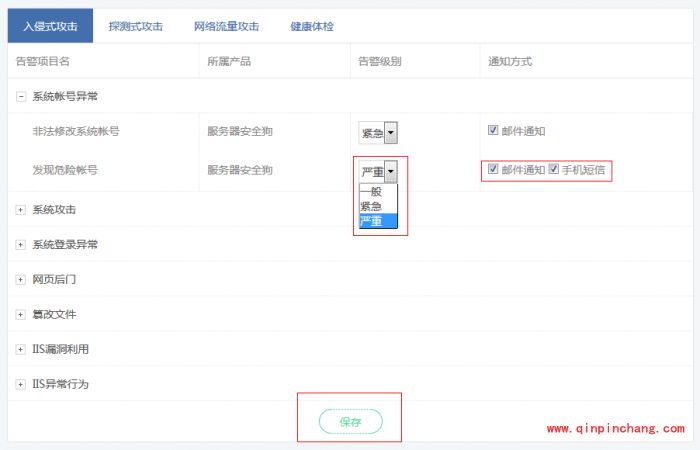Expand the 系统攻击 group
This screenshot has width=700, height=450.
tap(21, 210)
